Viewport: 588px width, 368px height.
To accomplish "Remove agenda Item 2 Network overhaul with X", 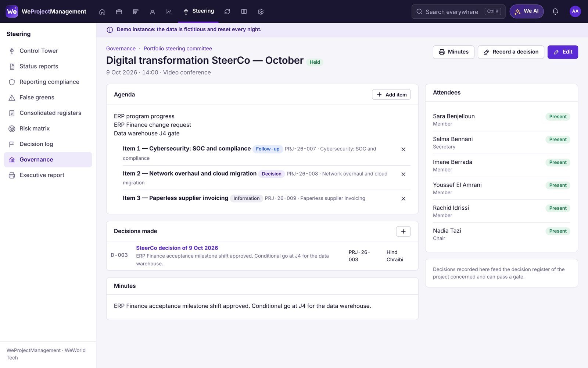I will (x=403, y=174).
